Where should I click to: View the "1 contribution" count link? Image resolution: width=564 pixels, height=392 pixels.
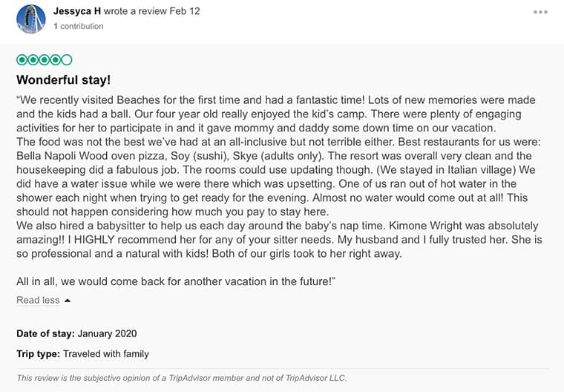pos(79,26)
